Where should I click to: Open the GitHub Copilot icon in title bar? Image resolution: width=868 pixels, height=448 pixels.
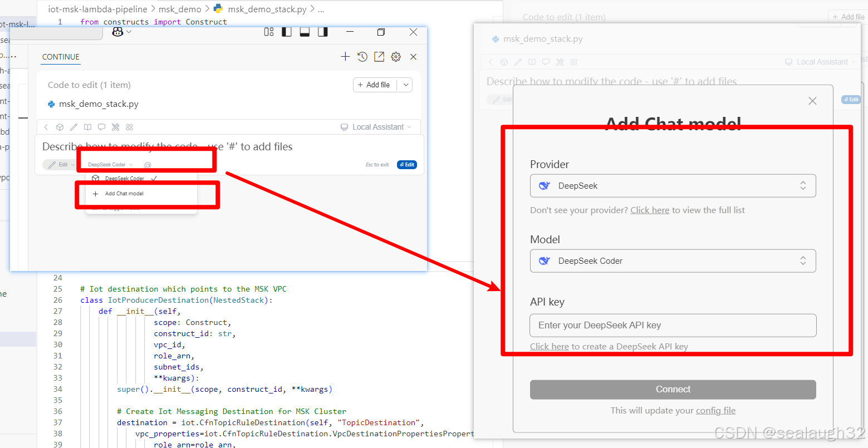(117, 32)
